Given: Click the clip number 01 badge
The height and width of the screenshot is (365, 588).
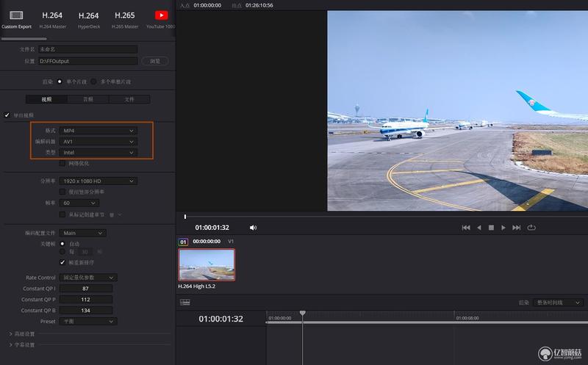Looking at the screenshot, I should pos(183,242).
